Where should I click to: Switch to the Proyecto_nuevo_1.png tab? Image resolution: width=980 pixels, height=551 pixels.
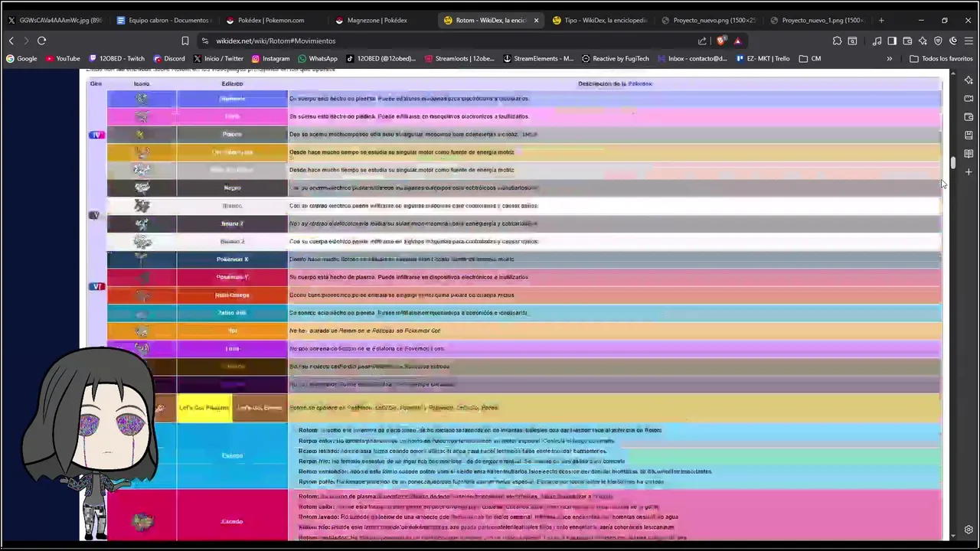coord(817,20)
